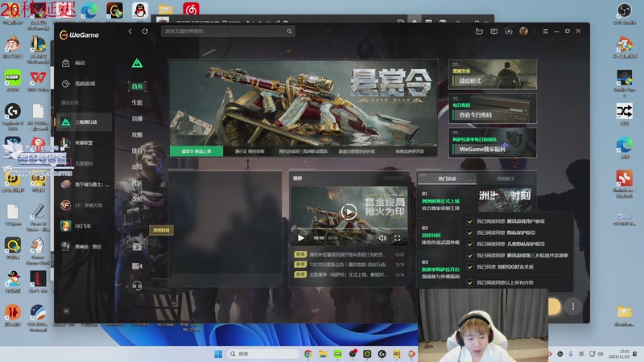Uncheck 隐私保护指引 agreement
The image size is (644, 362).
[x=470, y=232]
